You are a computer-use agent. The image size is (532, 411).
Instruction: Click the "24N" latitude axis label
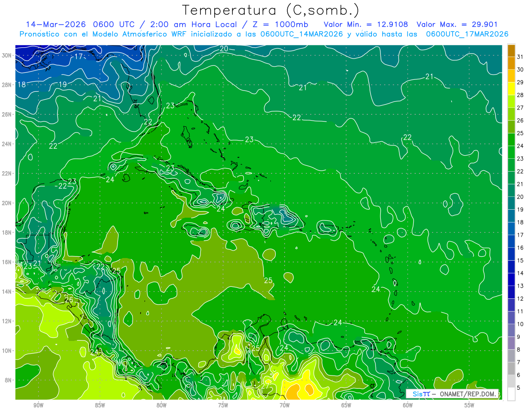pyautogui.click(x=7, y=144)
